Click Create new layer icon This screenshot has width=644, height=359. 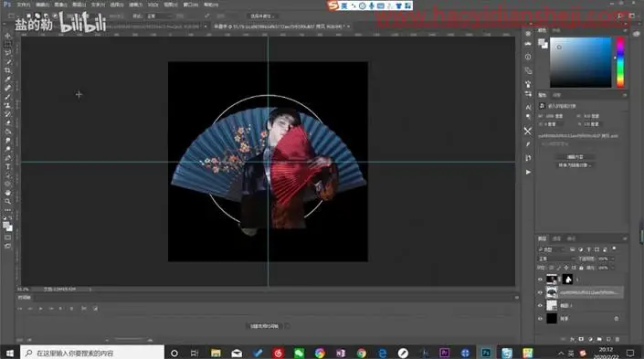(x=608, y=339)
